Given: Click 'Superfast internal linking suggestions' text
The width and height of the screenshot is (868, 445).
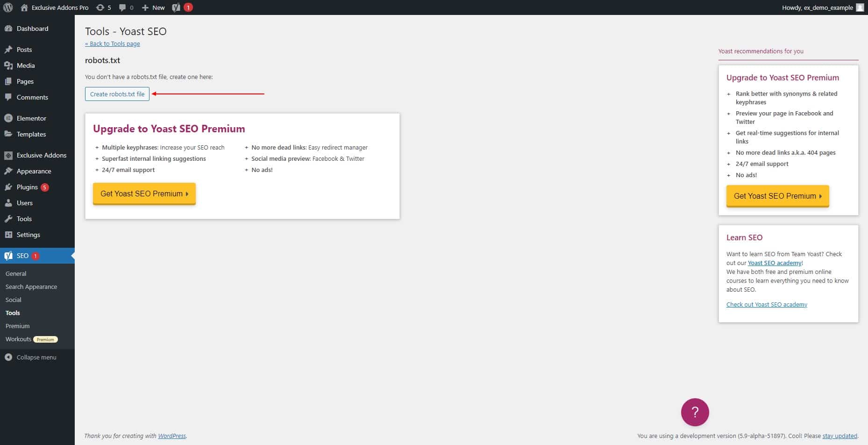Looking at the screenshot, I should (154, 158).
